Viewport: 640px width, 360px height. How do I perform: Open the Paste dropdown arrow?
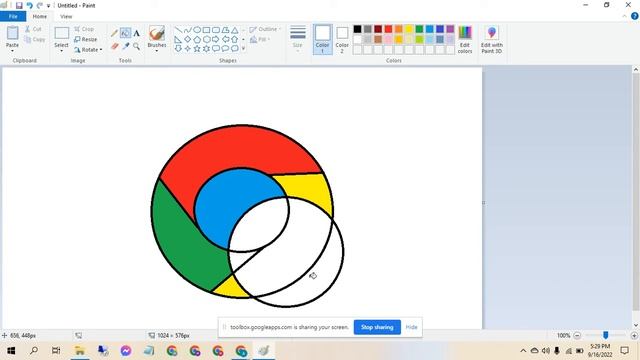click(12, 51)
